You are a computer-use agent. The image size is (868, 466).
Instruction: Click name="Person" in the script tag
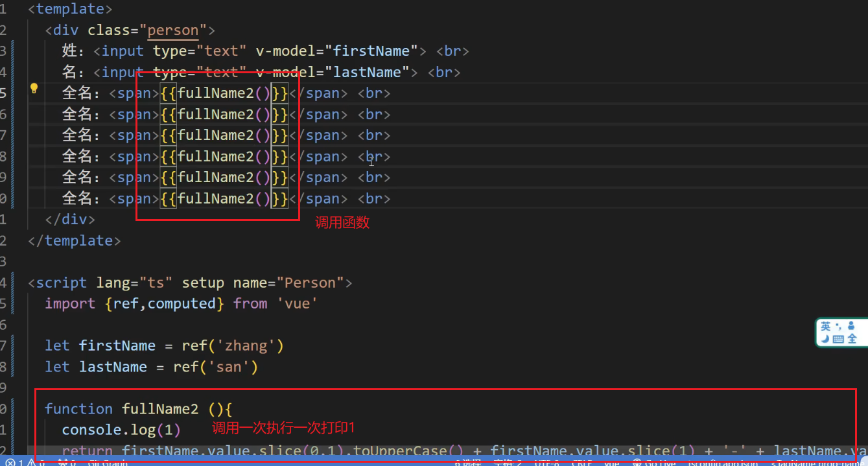click(288, 283)
